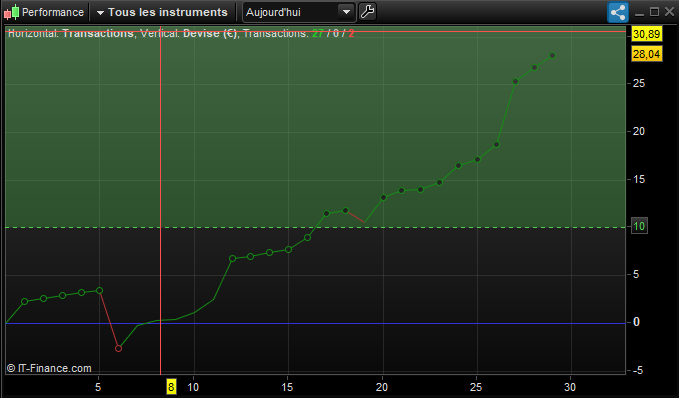This screenshot has width=679, height=398.
Task: Click the Performance candlestick icon
Action: 12,12
